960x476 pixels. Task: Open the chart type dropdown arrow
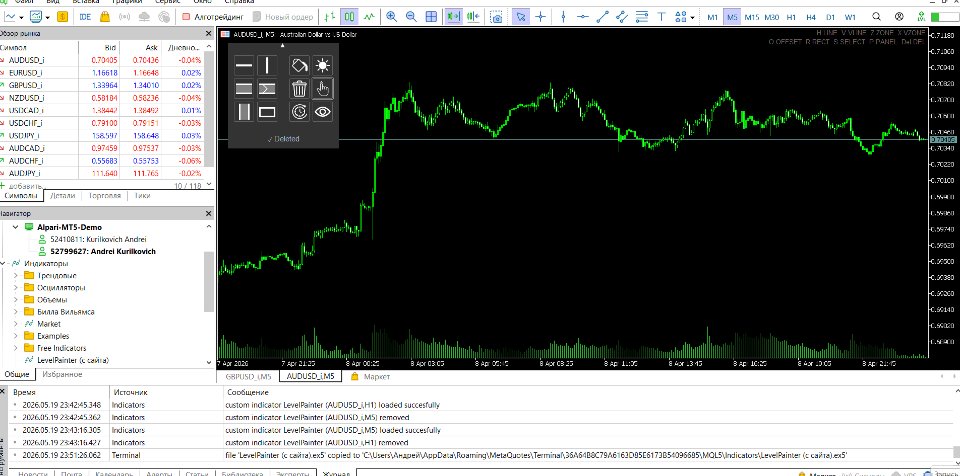21,17
